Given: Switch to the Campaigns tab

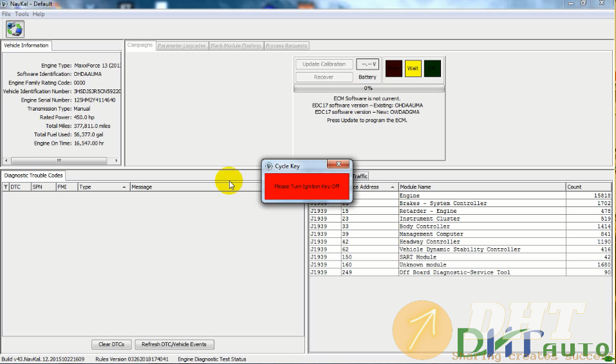Looking at the screenshot, I should pyautogui.click(x=140, y=45).
